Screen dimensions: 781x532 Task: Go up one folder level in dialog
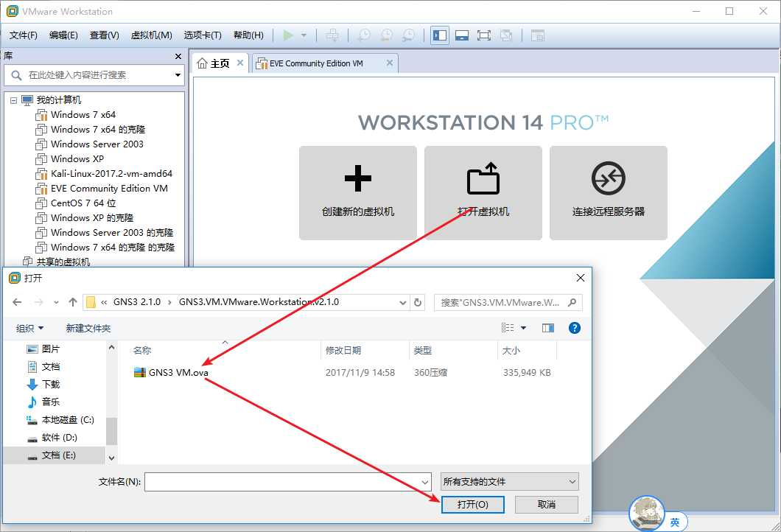click(73, 302)
